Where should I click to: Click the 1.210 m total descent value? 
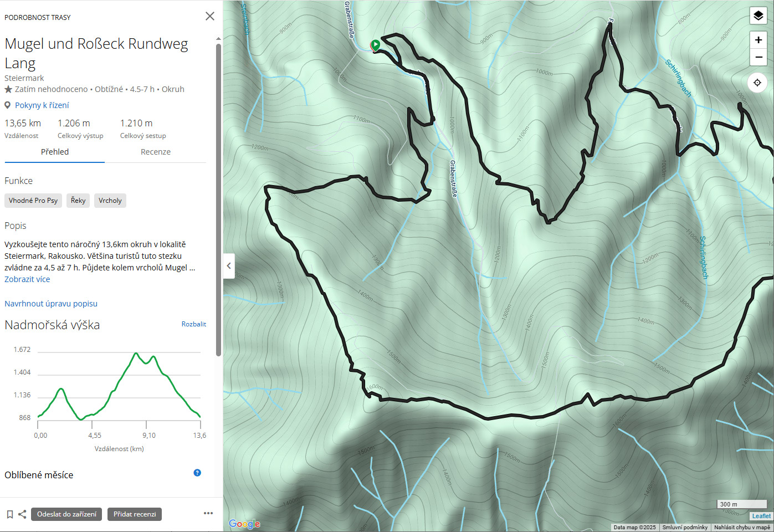click(x=136, y=123)
